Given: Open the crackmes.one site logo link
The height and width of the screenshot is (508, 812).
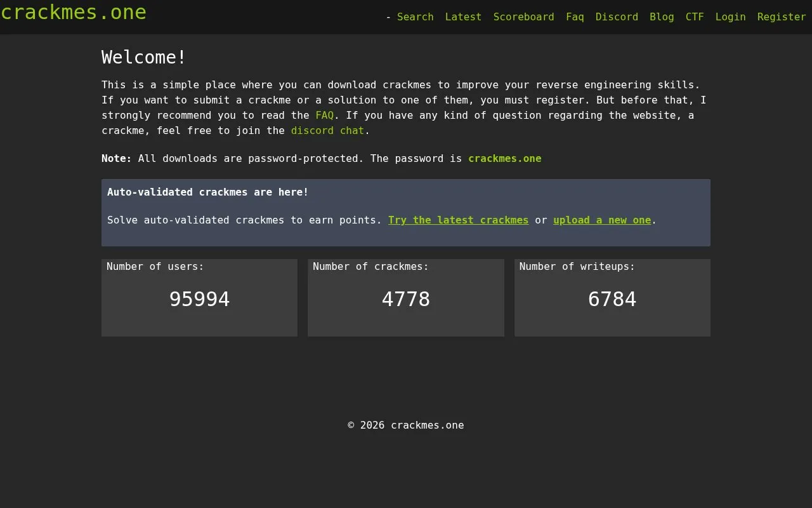Looking at the screenshot, I should pos(74,12).
